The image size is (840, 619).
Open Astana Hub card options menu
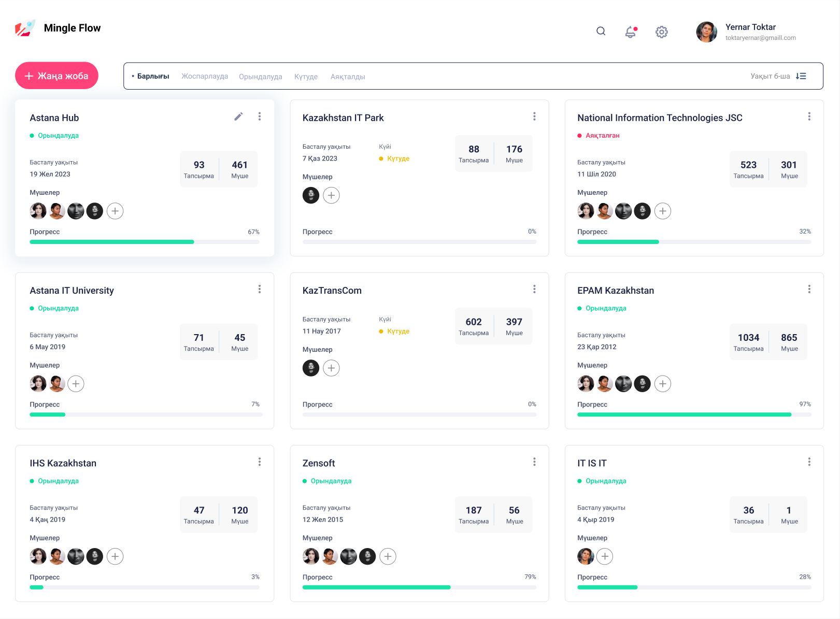(x=260, y=117)
